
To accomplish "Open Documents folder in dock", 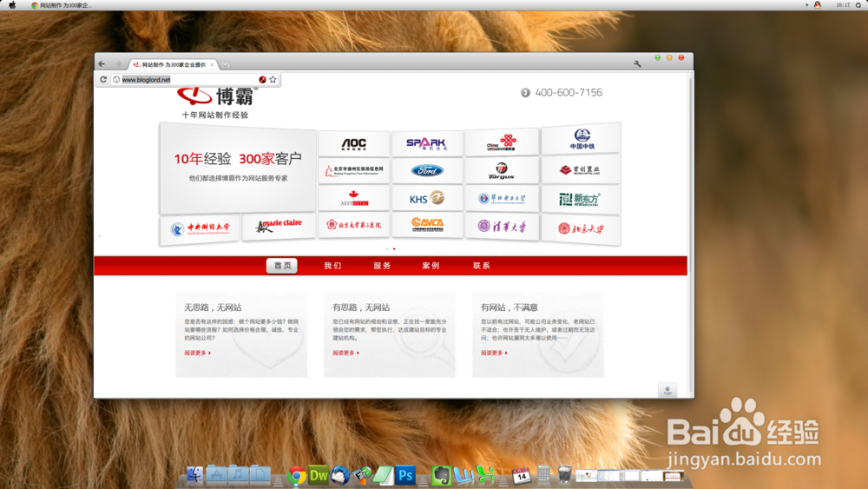I will (260, 474).
